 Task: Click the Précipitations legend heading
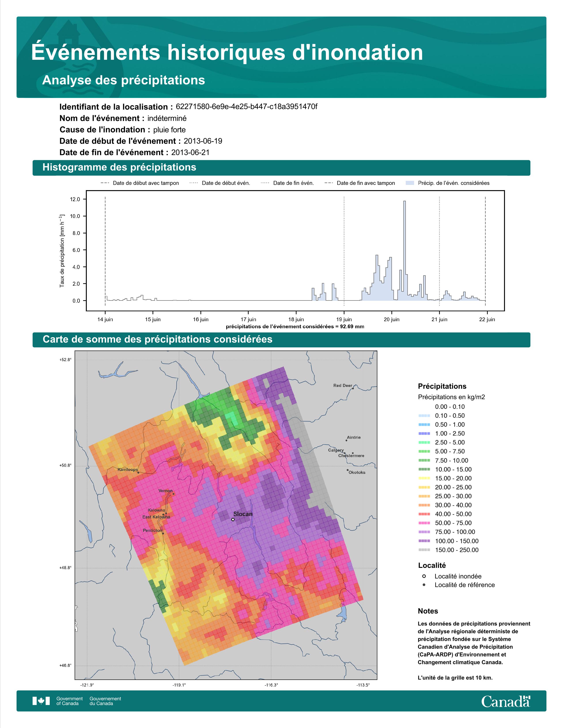[442, 386]
